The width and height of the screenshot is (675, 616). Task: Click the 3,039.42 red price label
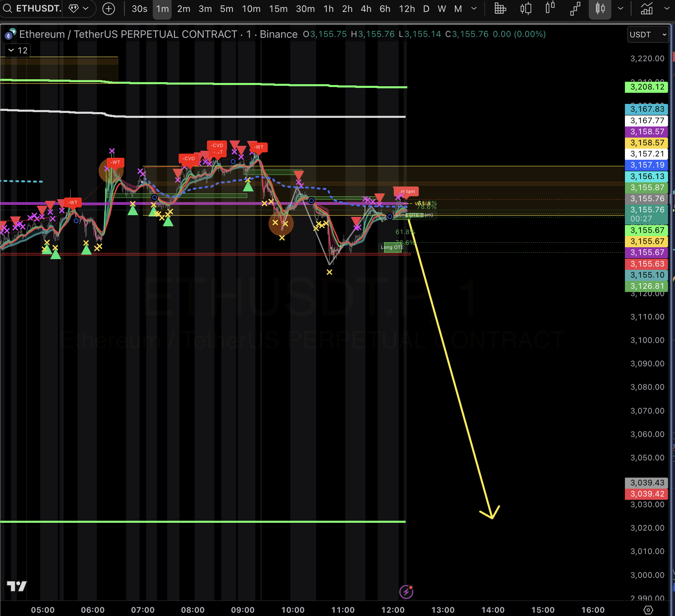(x=647, y=494)
